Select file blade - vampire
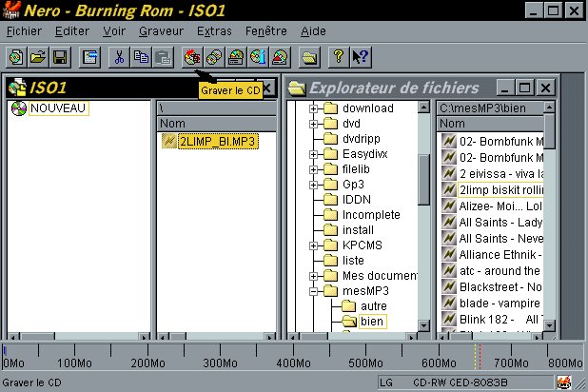The width and height of the screenshot is (588, 392). (x=500, y=304)
